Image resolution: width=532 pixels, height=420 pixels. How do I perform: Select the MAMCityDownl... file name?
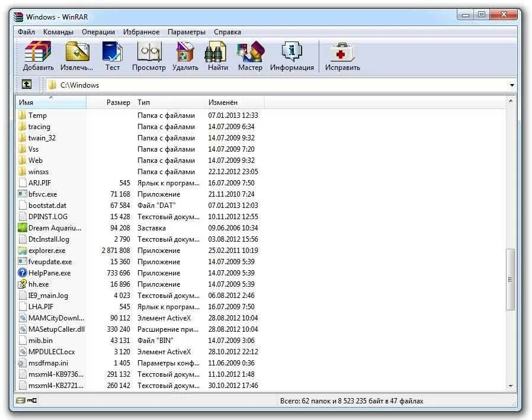tap(56, 318)
